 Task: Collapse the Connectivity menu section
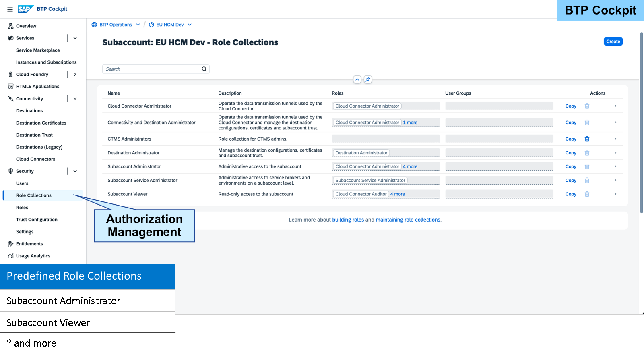[x=75, y=99]
